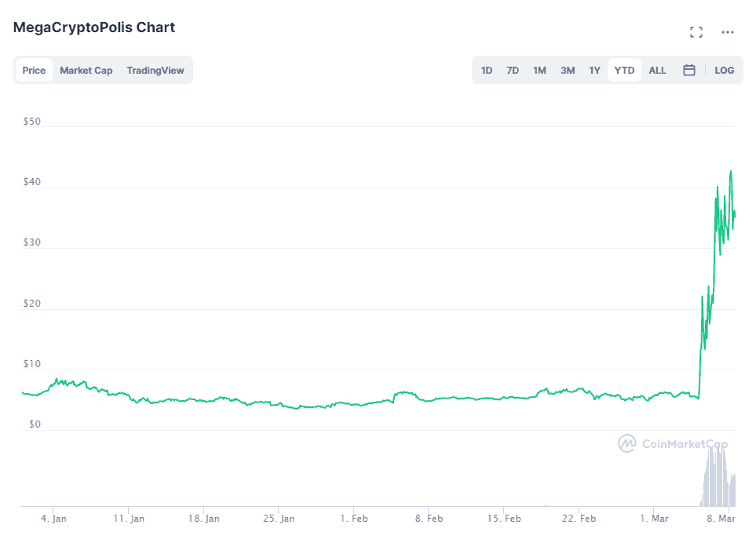Click the 22. Feb date label
Screen dimensions: 756x539
click(579, 519)
